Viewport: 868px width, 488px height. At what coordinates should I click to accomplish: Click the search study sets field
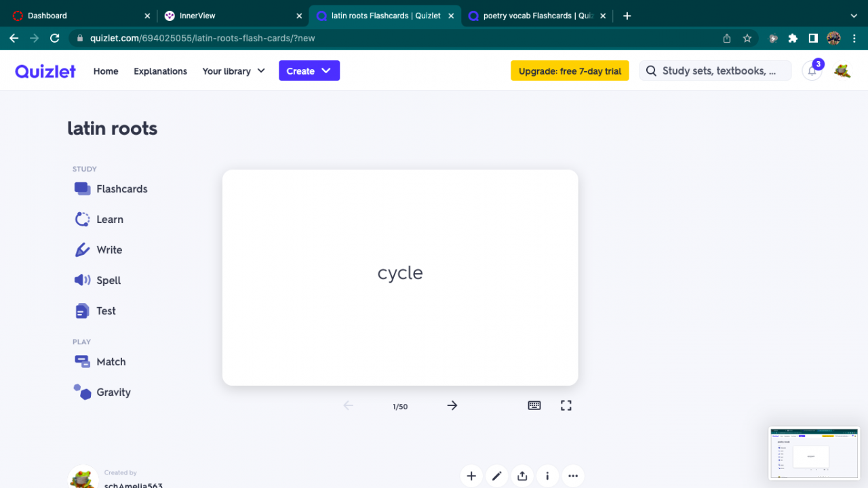(x=715, y=70)
